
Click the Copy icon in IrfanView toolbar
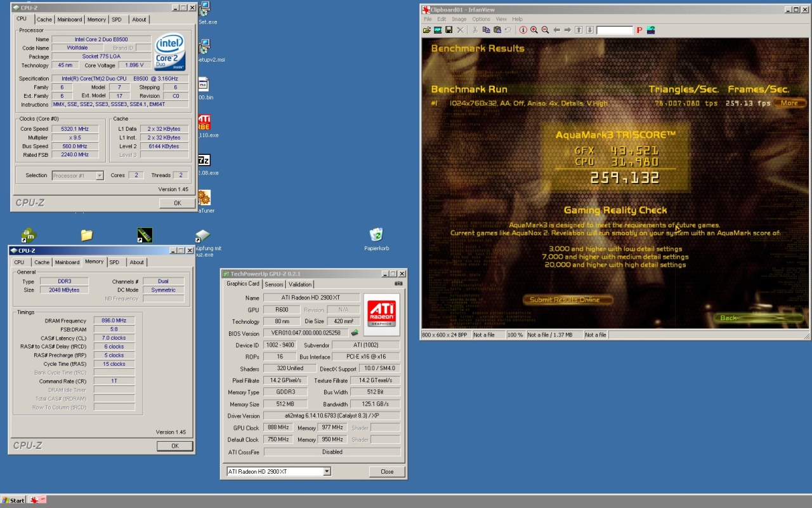(486, 30)
